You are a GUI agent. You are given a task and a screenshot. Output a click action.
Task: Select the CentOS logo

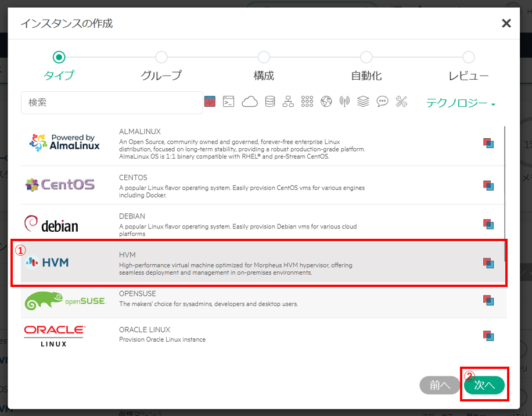coord(60,185)
